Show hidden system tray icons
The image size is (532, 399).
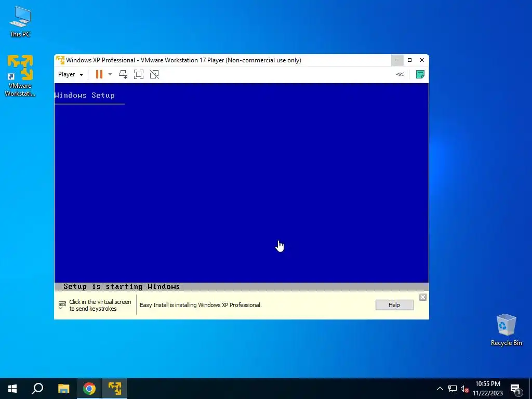[440, 389]
